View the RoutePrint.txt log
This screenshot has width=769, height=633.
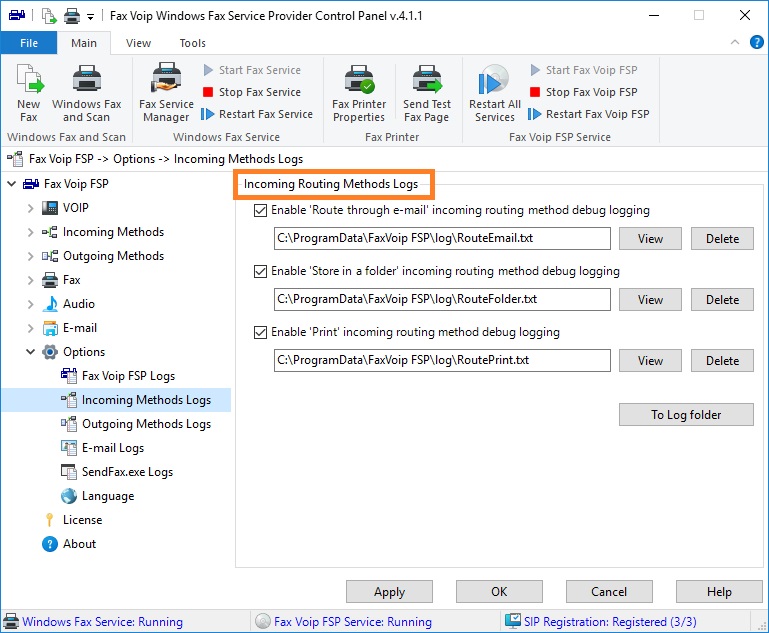coord(650,361)
